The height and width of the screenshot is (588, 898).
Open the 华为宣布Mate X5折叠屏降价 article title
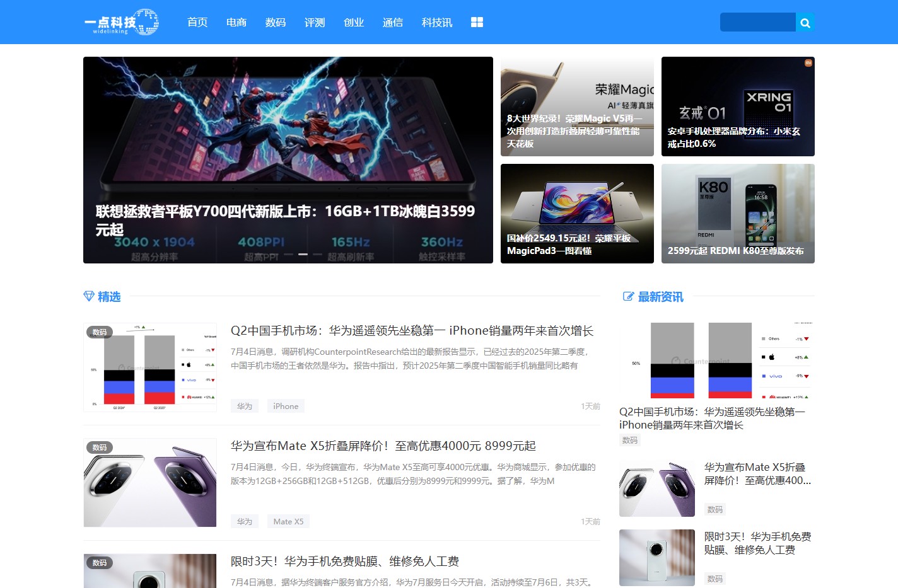[x=383, y=446]
